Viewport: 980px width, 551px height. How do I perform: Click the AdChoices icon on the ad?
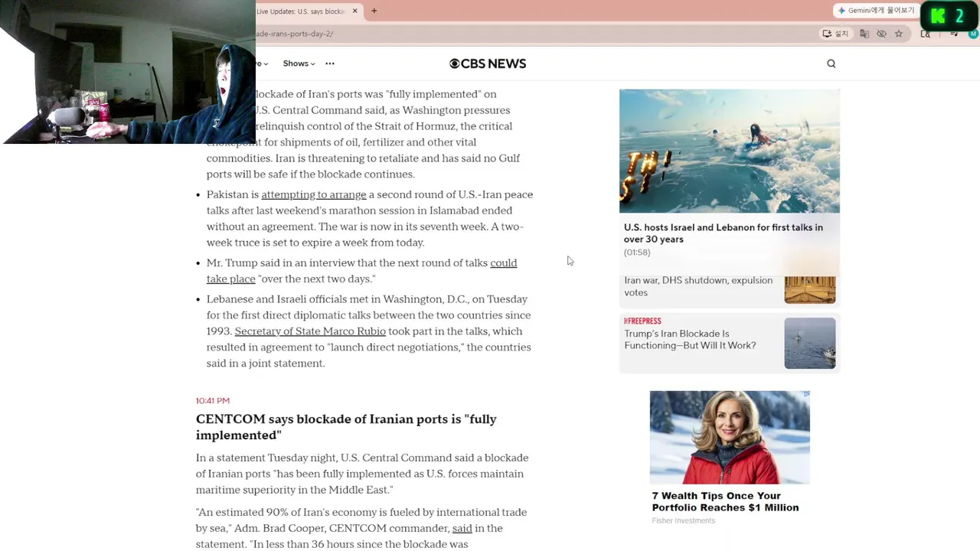806,394
